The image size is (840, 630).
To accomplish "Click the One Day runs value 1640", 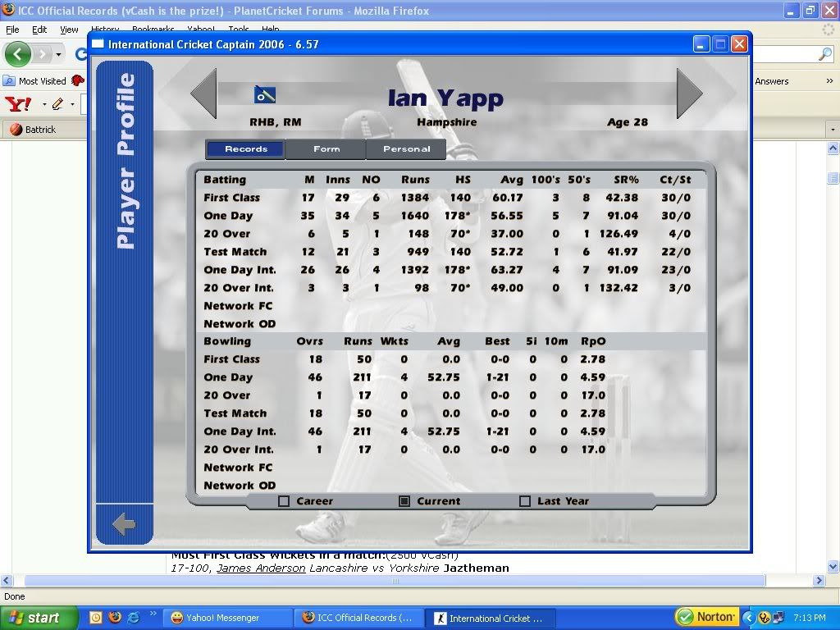I will pos(415,216).
